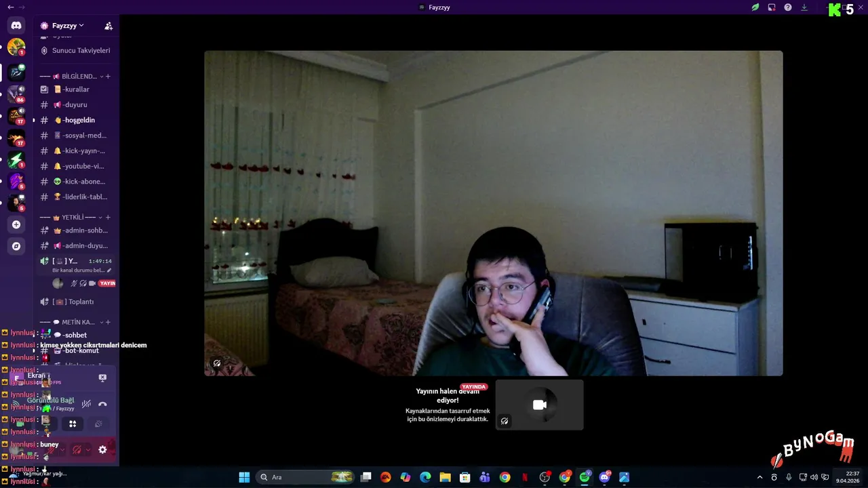Screen dimensions: 868x488
Task: Click the paused stream preview tile
Action: tap(540, 405)
